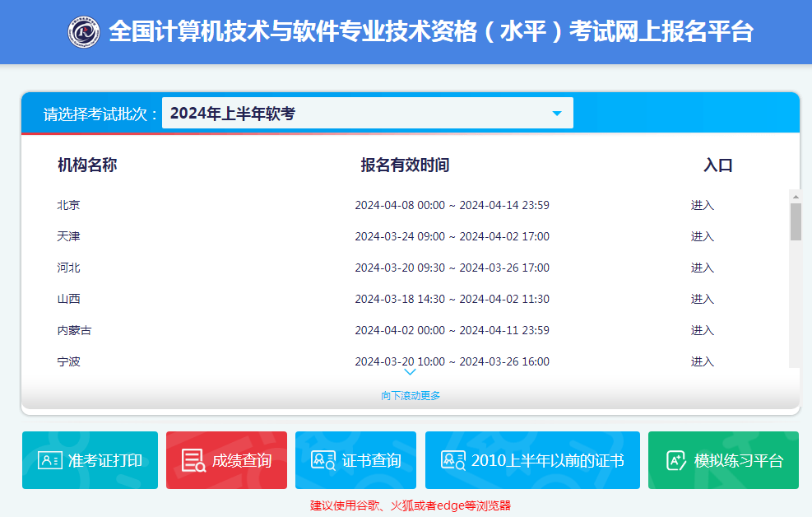Click the exam platform logo emblem
812x517 pixels.
(x=84, y=31)
